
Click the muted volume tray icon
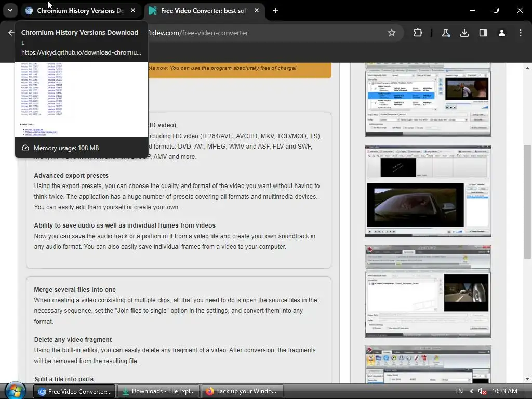(482, 391)
